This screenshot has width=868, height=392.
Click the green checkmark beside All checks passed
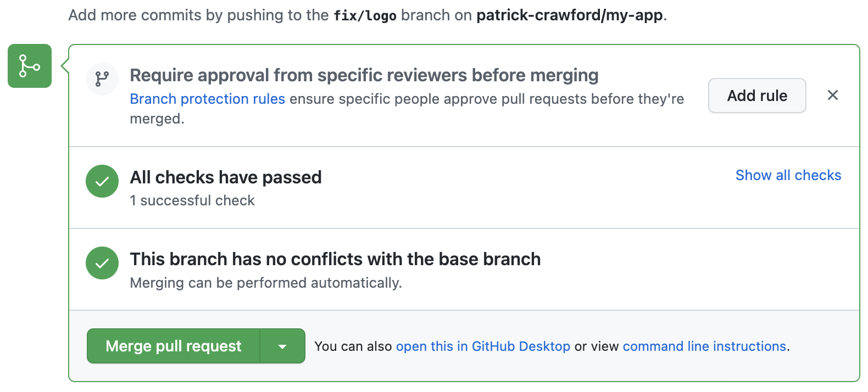(x=102, y=181)
